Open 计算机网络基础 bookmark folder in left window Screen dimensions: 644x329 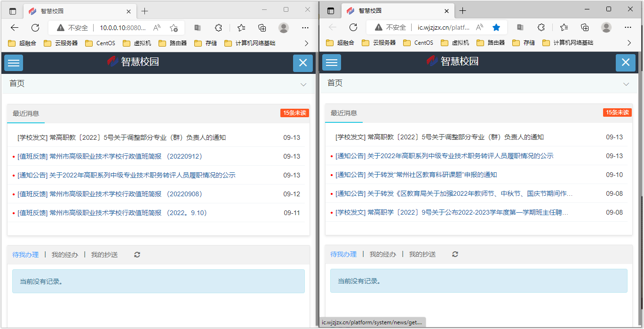pos(250,43)
